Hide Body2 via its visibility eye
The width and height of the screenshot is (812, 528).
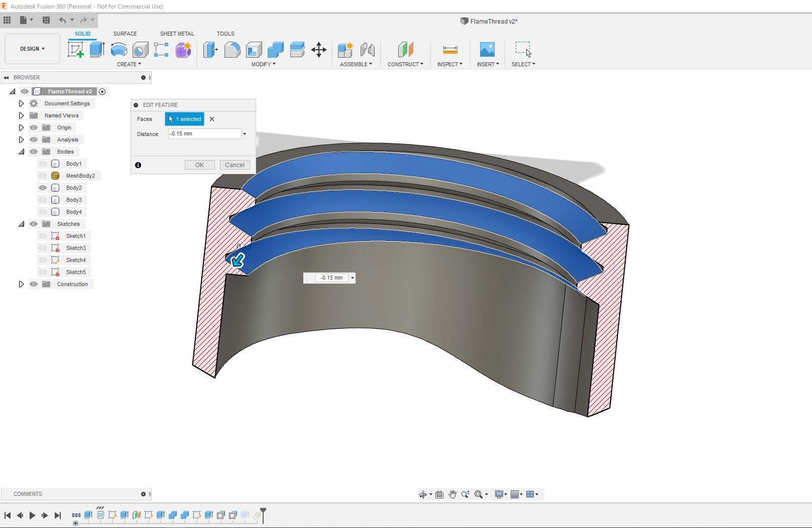(43, 188)
